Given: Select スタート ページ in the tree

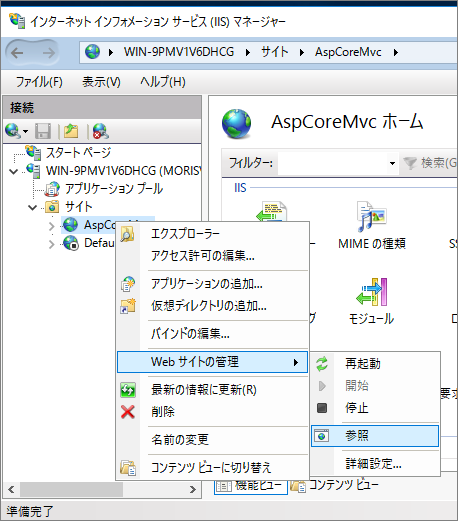Looking at the screenshot, I should tap(78, 152).
